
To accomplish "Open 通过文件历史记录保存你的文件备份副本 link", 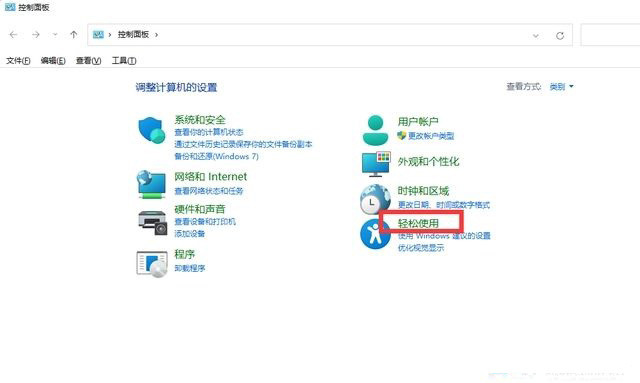I will [x=243, y=144].
